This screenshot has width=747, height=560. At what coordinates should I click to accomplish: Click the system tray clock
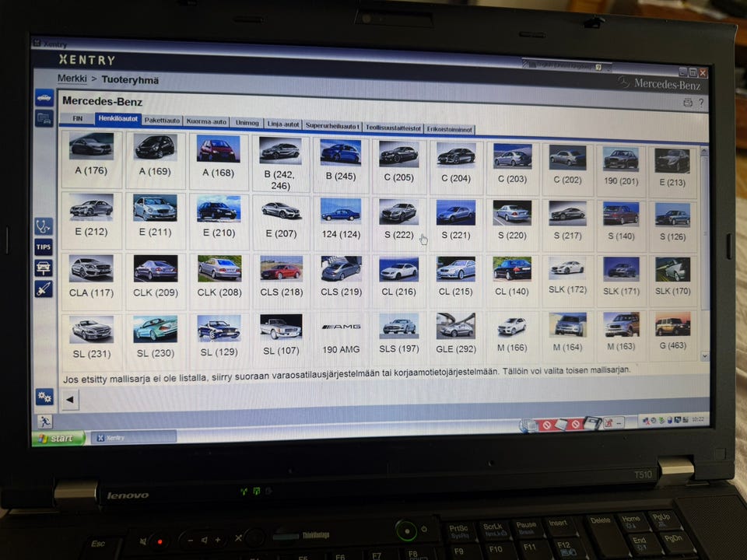(697, 419)
